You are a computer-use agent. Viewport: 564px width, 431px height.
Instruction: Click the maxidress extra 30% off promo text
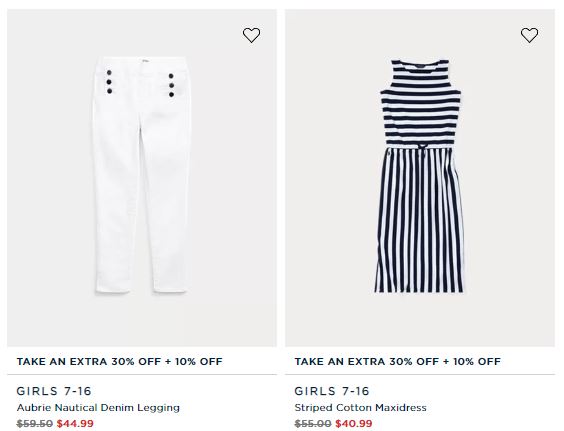coord(397,362)
